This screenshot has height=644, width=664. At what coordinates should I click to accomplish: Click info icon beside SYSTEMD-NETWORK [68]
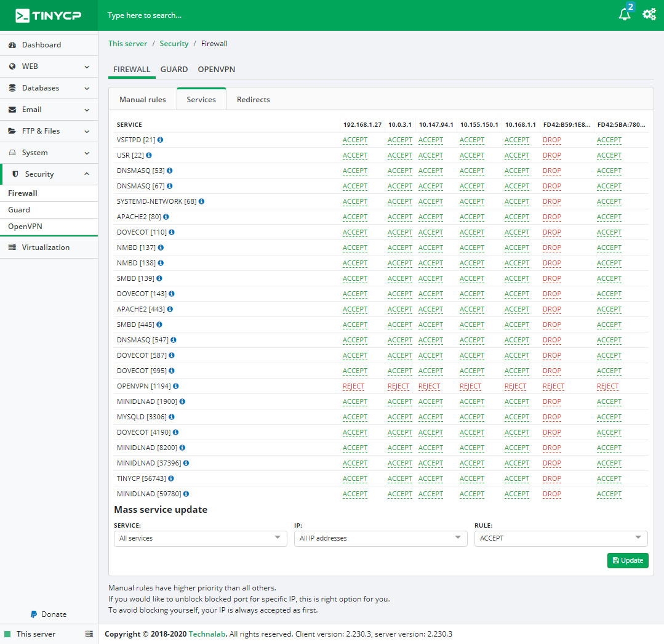202,201
